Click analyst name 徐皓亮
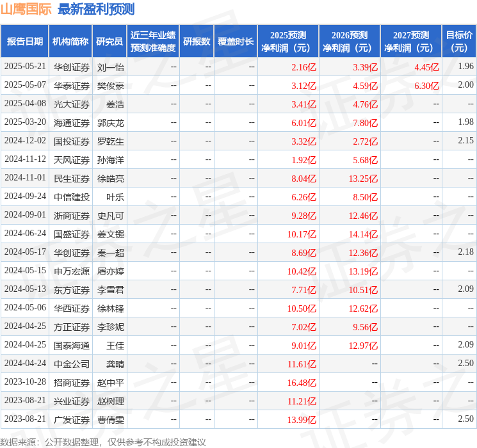The height and width of the screenshot is (448, 477). coord(111,179)
